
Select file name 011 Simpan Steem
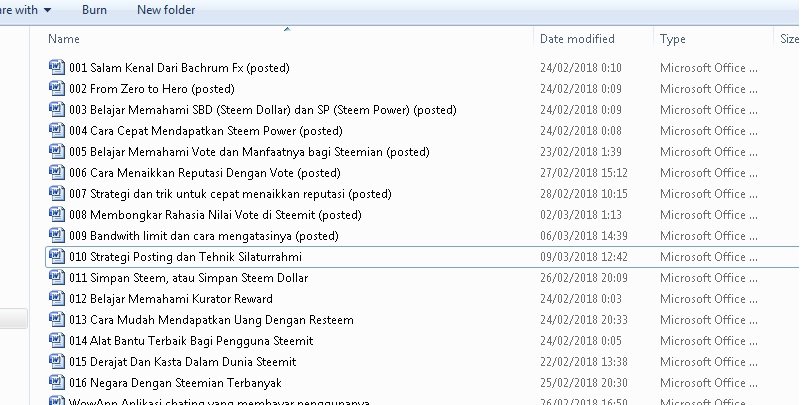click(x=189, y=278)
